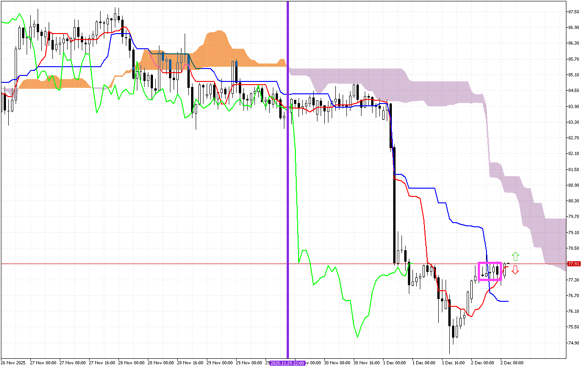Click the 26 Nov 2025 time axis label
Screen dimensions: 588x368
coord(13,363)
